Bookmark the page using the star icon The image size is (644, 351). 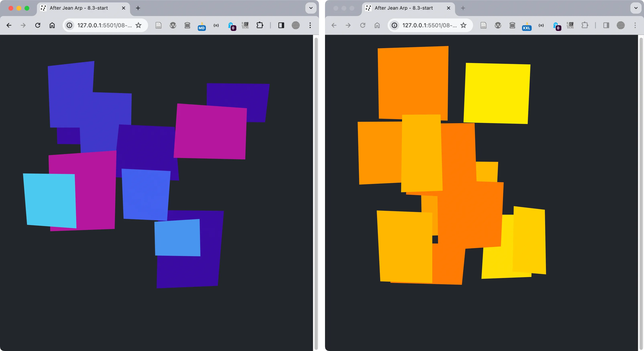tap(138, 25)
